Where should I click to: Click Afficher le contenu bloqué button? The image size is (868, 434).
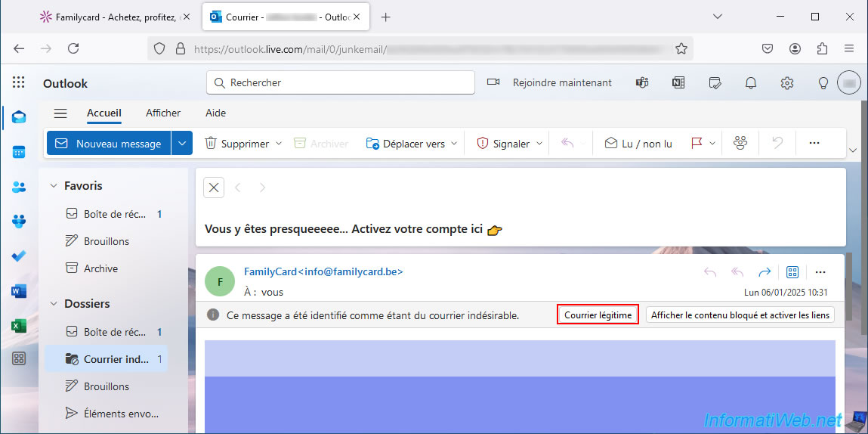[740, 315]
